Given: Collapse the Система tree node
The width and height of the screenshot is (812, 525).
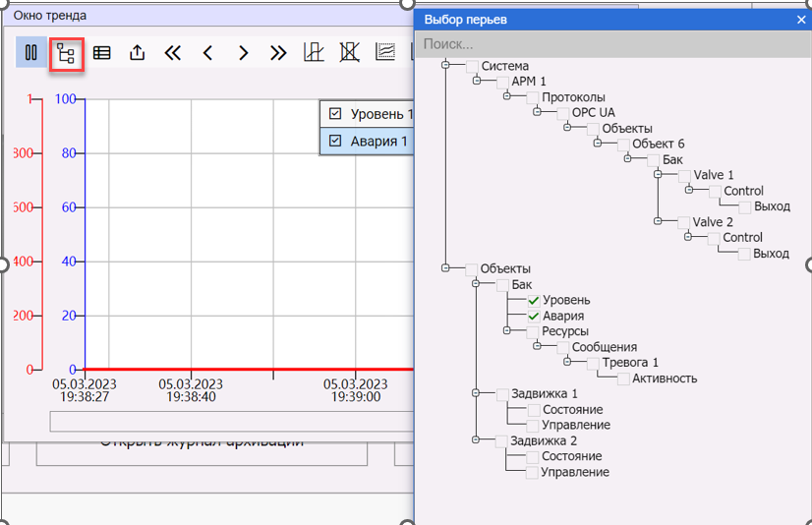Looking at the screenshot, I should pyautogui.click(x=446, y=66).
